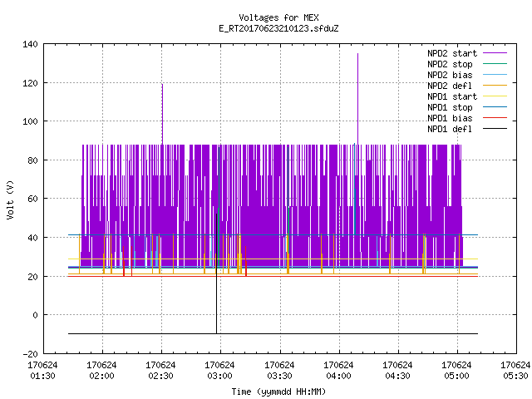Click the black NPD1 defl legend line sample

pos(495,129)
